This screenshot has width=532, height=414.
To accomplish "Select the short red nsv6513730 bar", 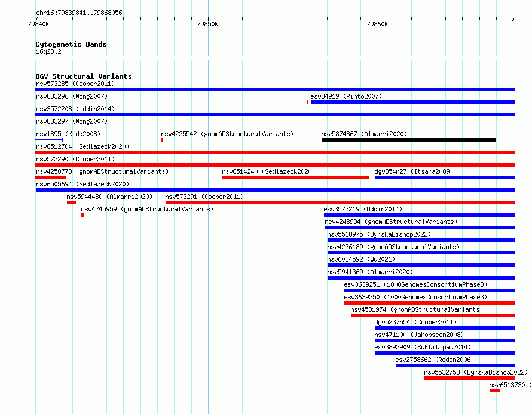I will pyautogui.click(x=495, y=391).
